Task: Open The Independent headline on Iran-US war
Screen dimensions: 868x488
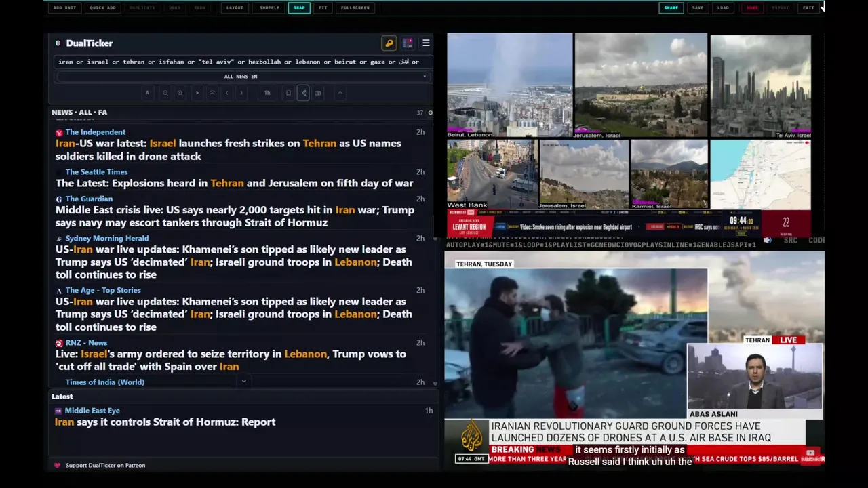Action: pos(229,150)
